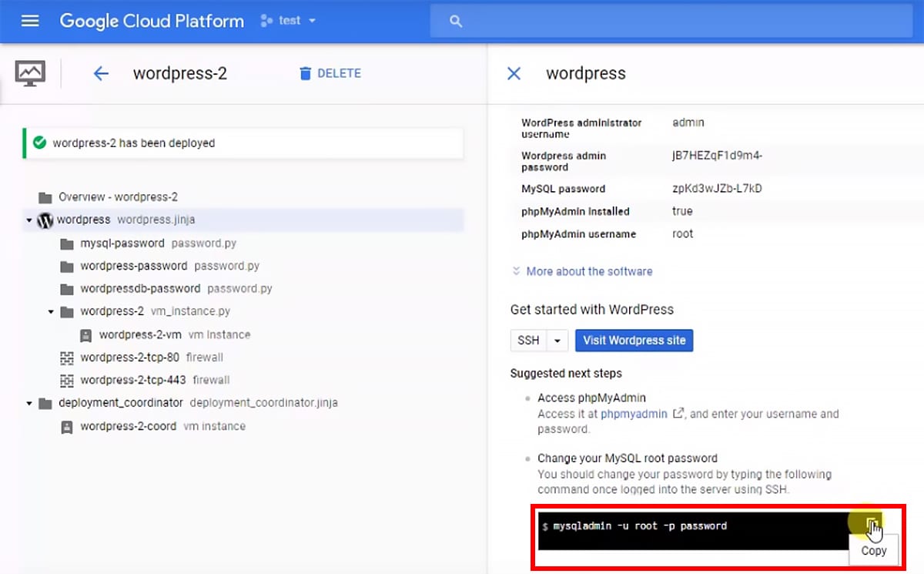Click wordpress-2 has been deployed message
The width and height of the screenshot is (924, 574).
[134, 143]
